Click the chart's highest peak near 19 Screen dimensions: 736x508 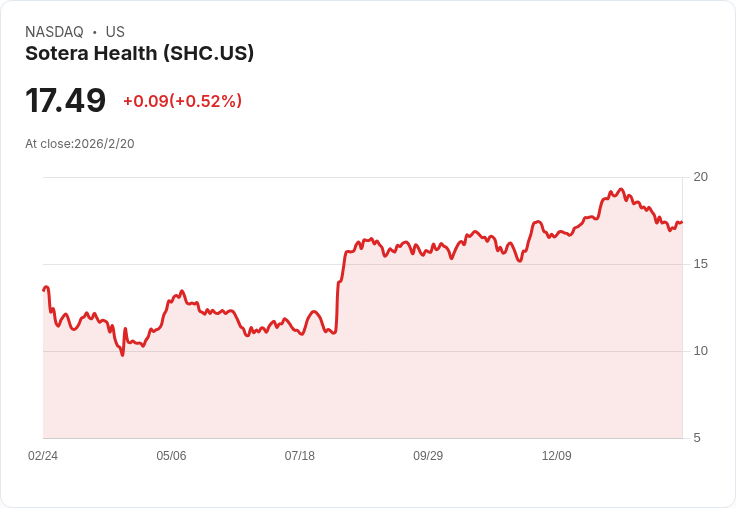[x=621, y=190]
